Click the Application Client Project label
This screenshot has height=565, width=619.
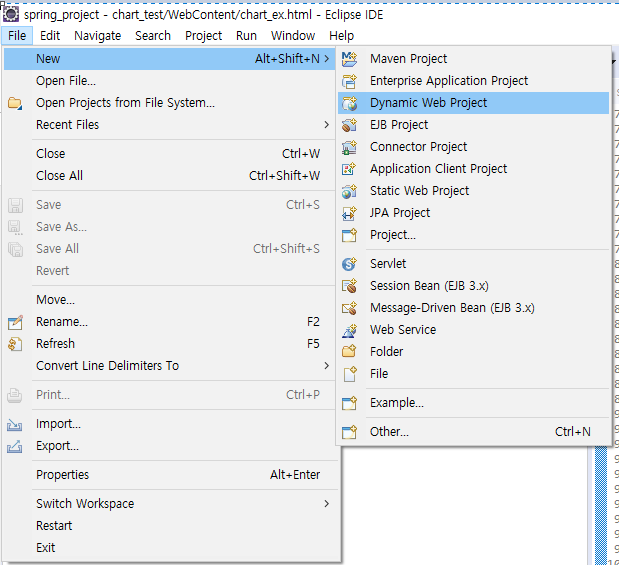click(438, 169)
